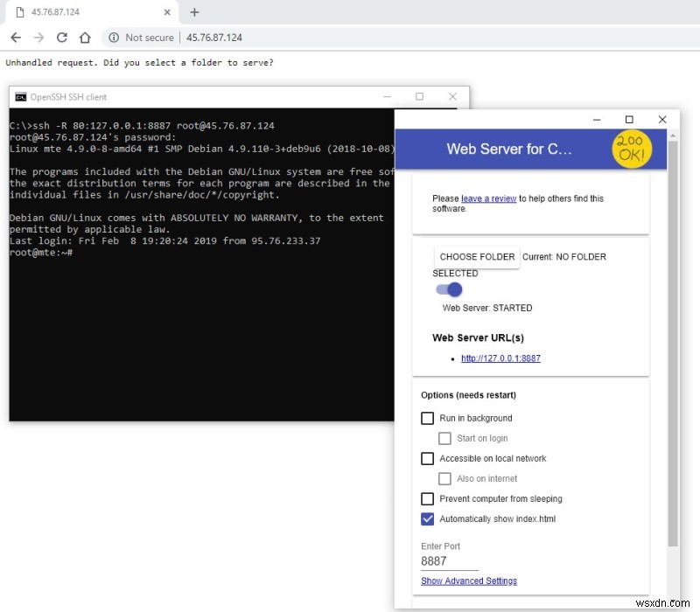
Task: Check Accessible on local network
Action: 428,458
